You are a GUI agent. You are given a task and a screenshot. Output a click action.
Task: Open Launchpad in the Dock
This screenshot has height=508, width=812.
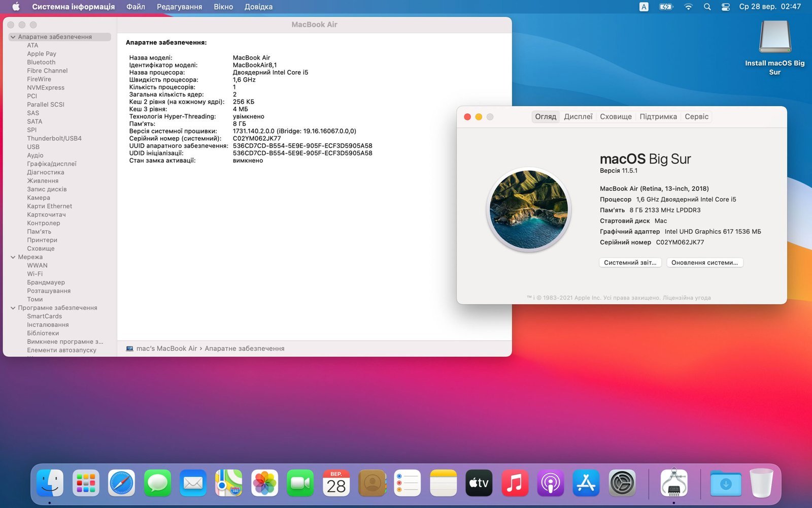(86, 483)
